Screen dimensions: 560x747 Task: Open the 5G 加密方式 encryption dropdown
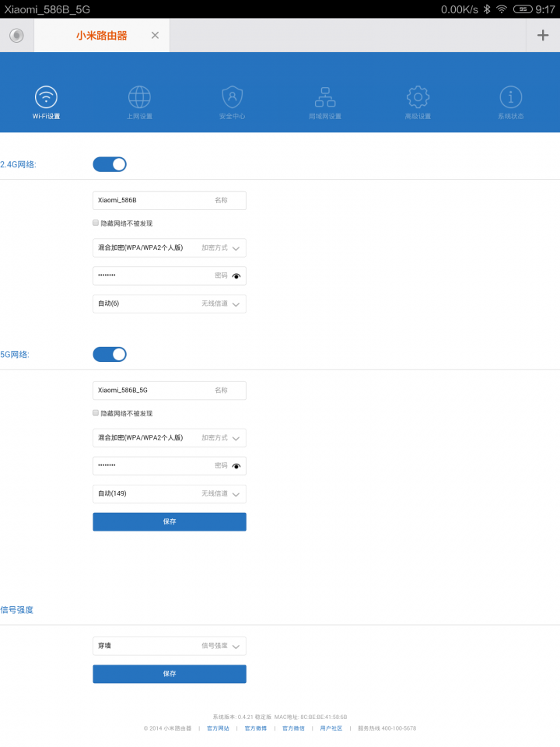pos(170,438)
